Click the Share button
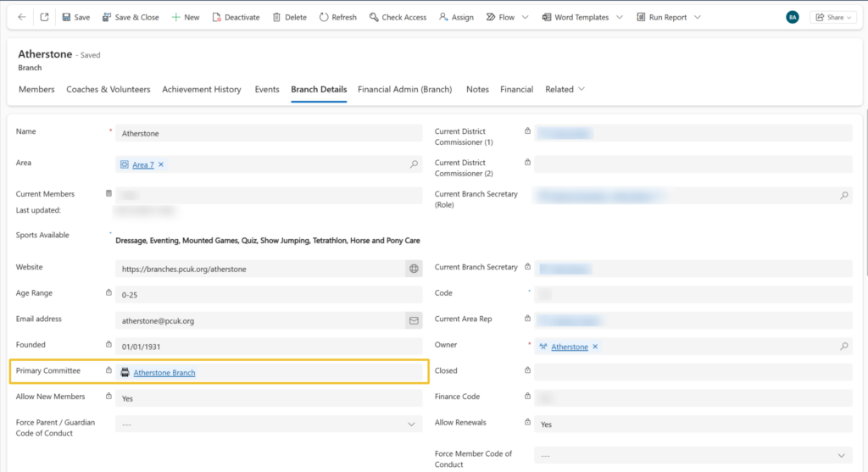Screen dimensions: 868x472 click(832, 17)
